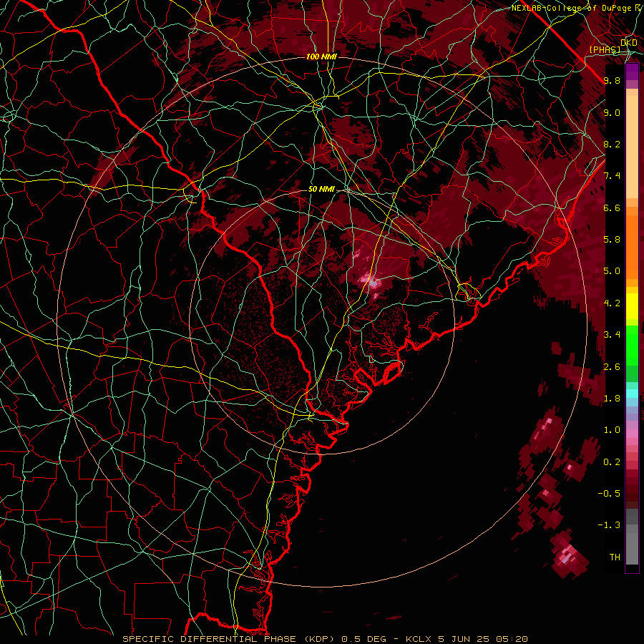This screenshot has width=644, height=644.
Task: Click the -0.5 value on color scale
Action: 609,493
